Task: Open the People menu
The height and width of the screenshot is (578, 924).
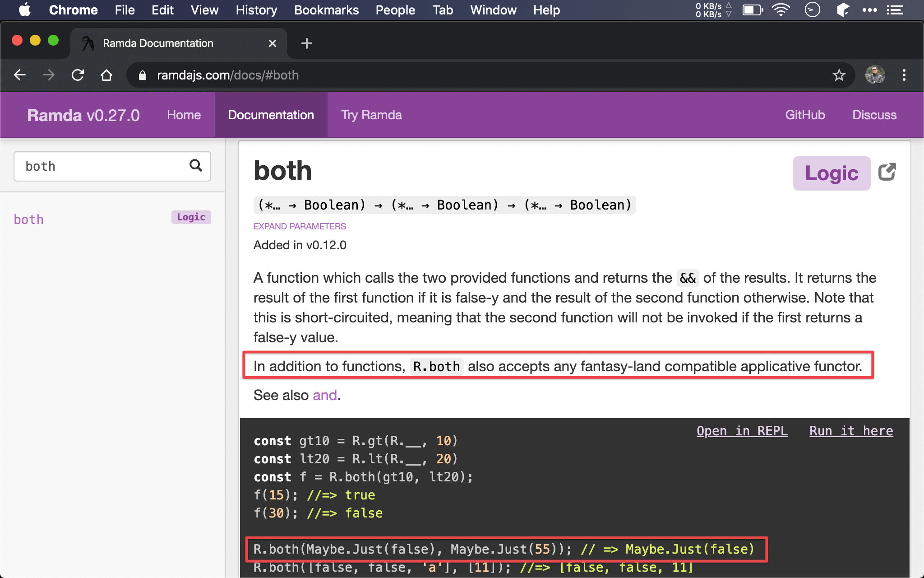Action: coord(395,10)
